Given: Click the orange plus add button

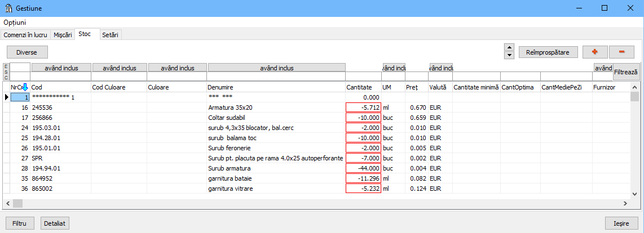Looking at the screenshot, I should pos(594,52).
